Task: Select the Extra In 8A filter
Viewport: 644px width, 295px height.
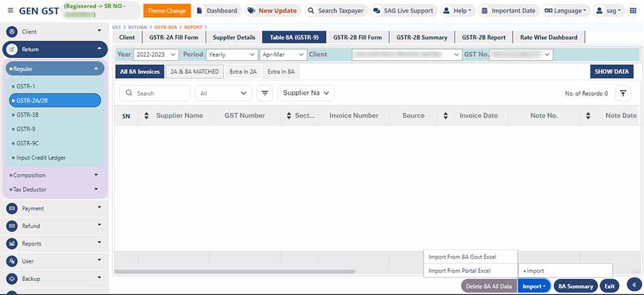Action: 281,71
